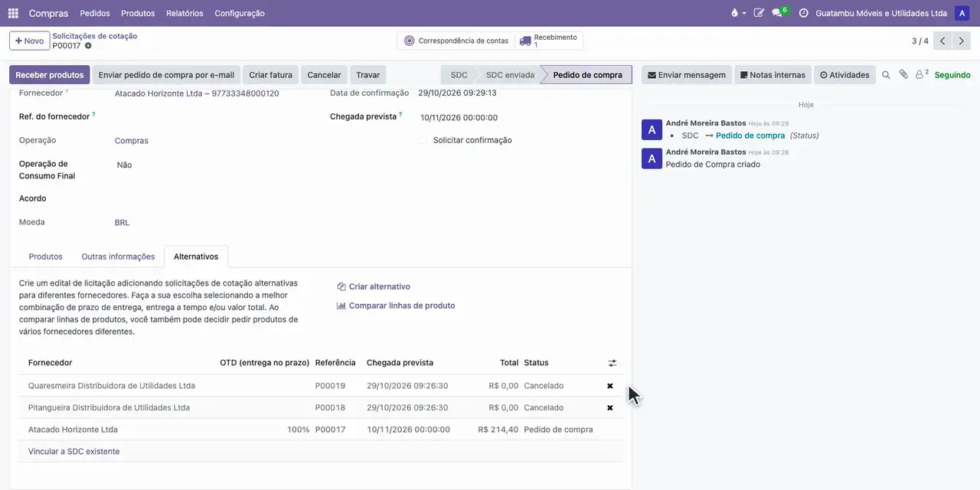Viewport: 980px width, 490px height.
Task: Click Enviar mensagem button
Action: pos(687,75)
